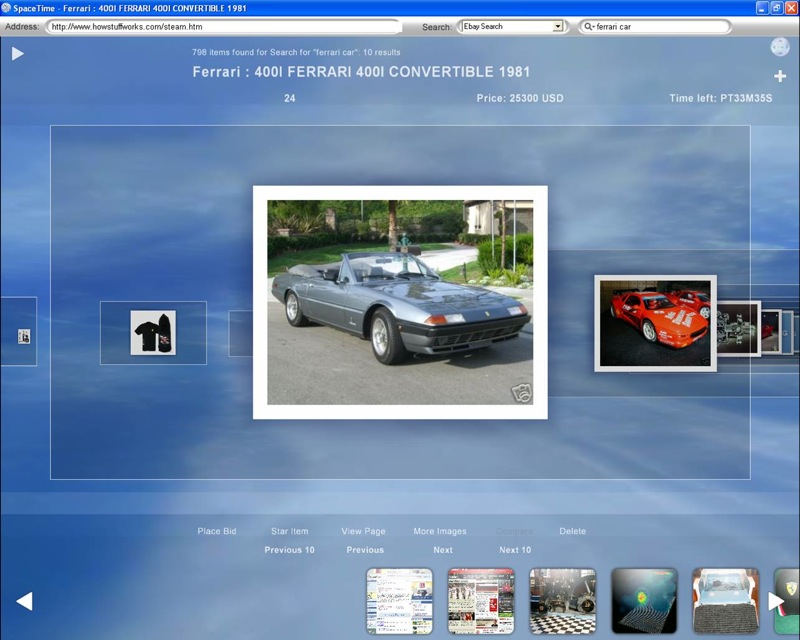Viewport: 800px width, 640px height.
Task: Click the listing title "Ferrari : 400I FERRARI 400I CONVERTIBLE 1981"
Action: click(361, 72)
